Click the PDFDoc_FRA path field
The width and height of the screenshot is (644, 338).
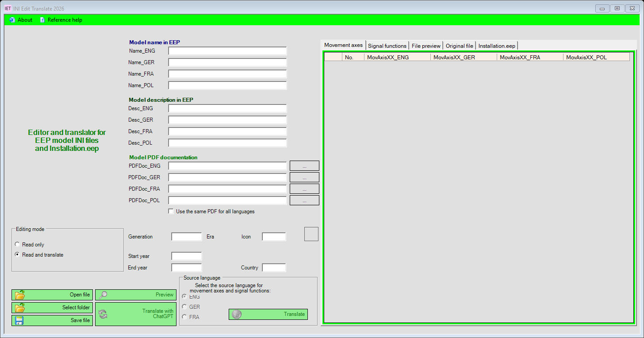point(227,189)
